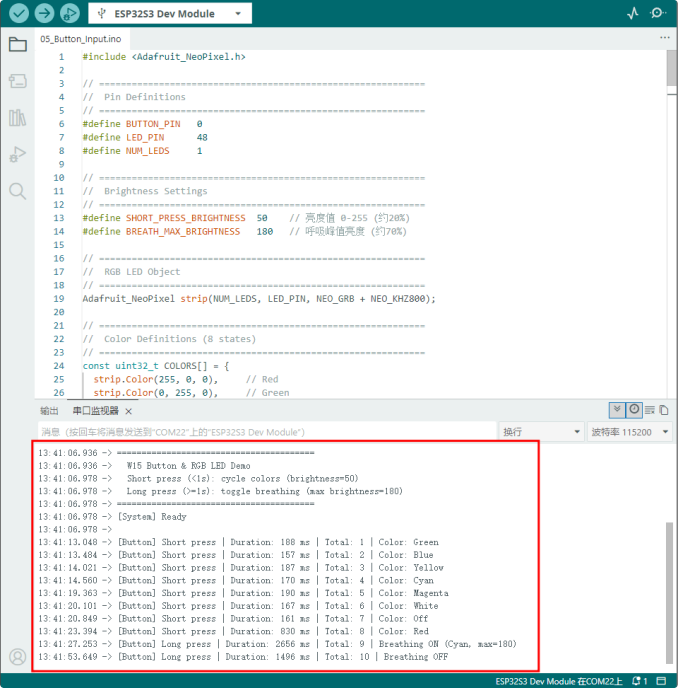The height and width of the screenshot is (688, 678).
Task: Click the log line with Color: Yellow
Action: [241, 567]
